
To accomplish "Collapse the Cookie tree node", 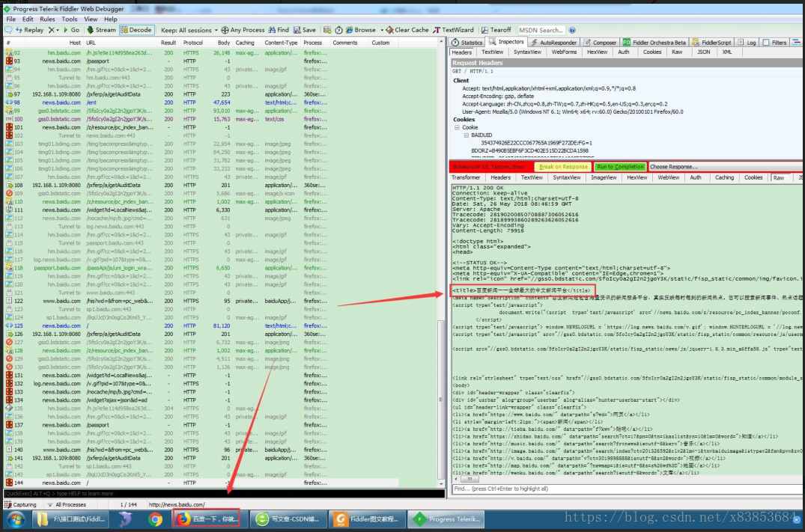I will pos(456,127).
